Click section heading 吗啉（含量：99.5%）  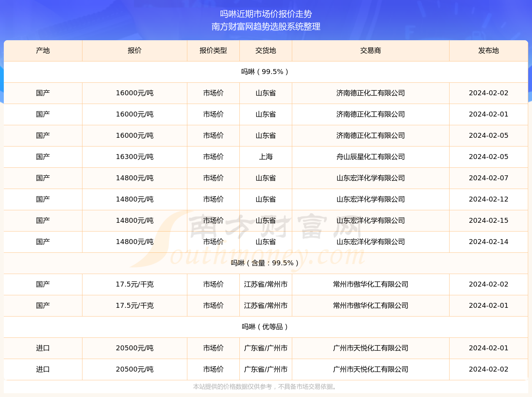pyautogui.click(x=266, y=263)
